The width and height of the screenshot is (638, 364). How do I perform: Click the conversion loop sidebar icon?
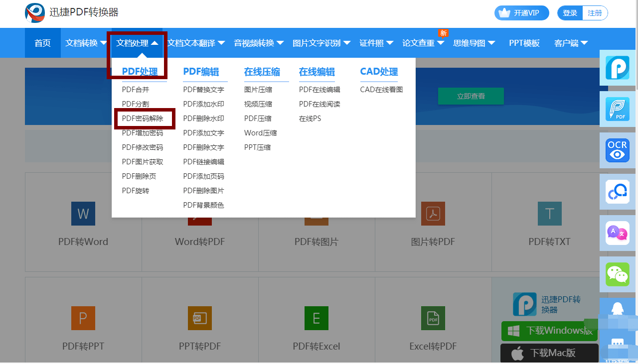tap(617, 192)
